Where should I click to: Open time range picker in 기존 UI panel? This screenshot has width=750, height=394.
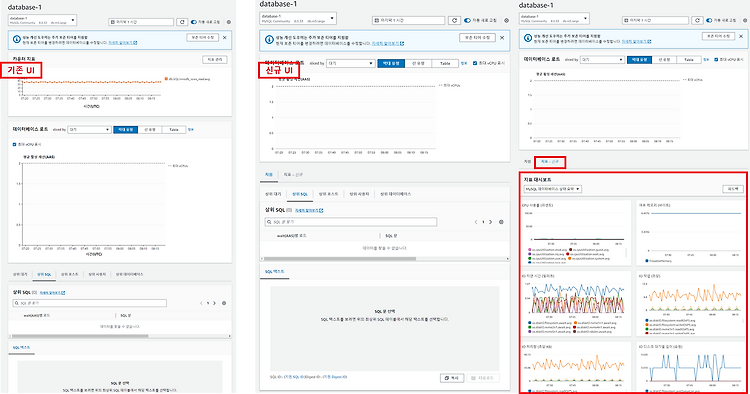(141, 22)
